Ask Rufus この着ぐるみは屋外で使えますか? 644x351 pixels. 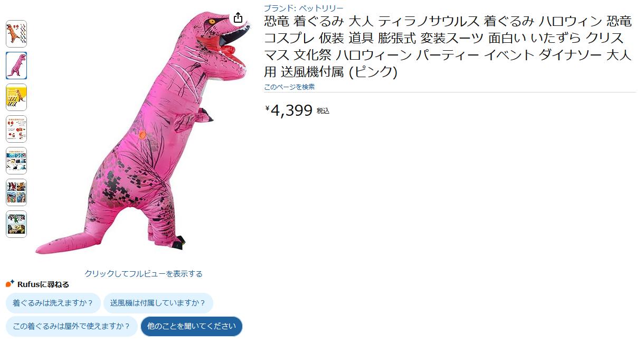(72, 326)
